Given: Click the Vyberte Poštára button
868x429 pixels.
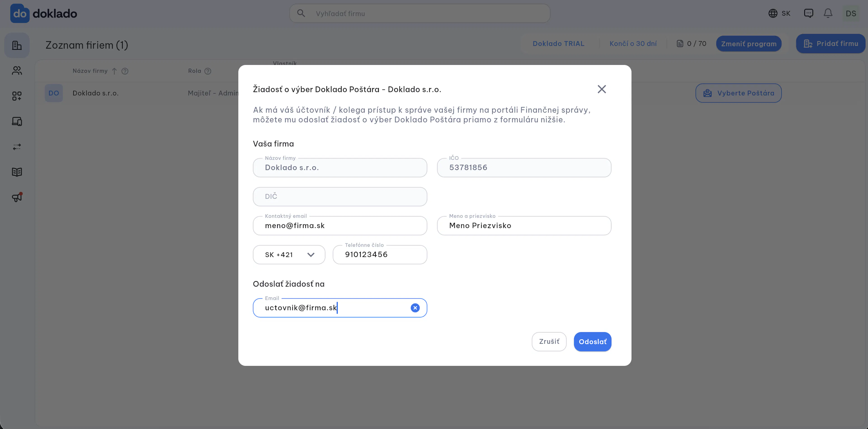Looking at the screenshot, I should point(739,93).
